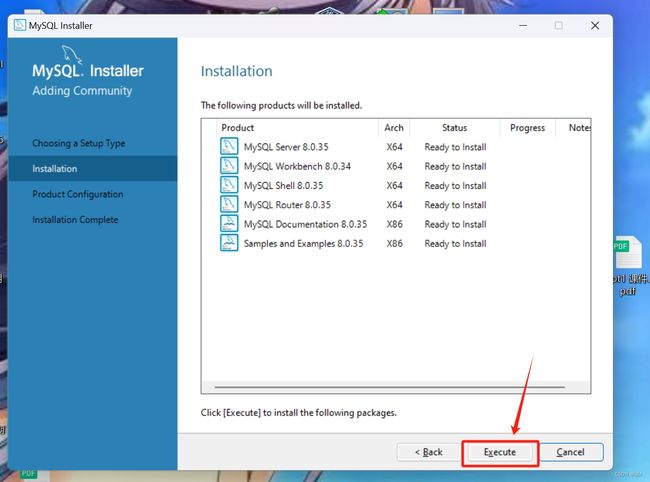
Task: Click the Progress column header
Action: (x=528, y=128)
